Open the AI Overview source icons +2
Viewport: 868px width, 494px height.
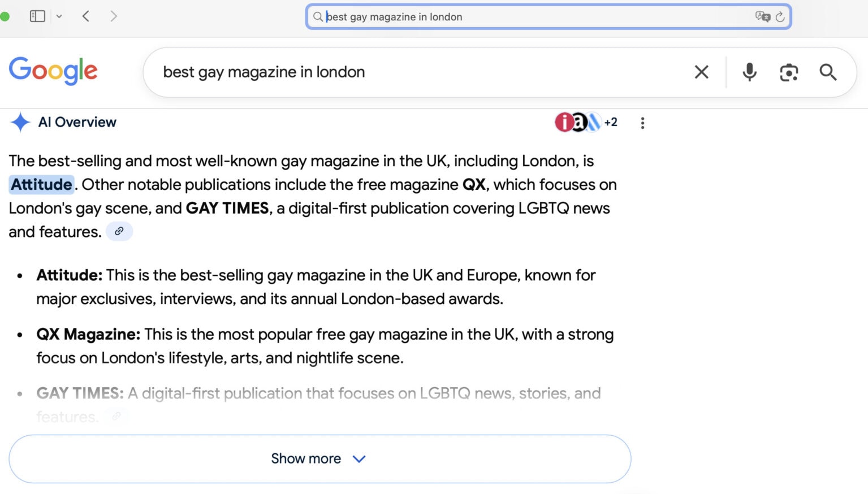coord(586,122)
